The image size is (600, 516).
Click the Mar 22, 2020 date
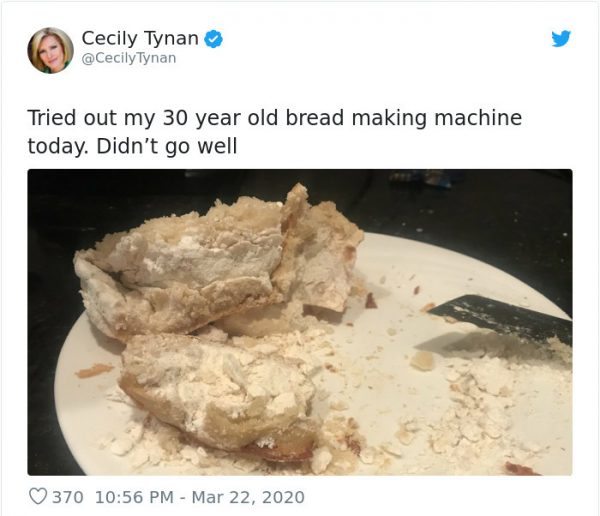pos(248,497)
